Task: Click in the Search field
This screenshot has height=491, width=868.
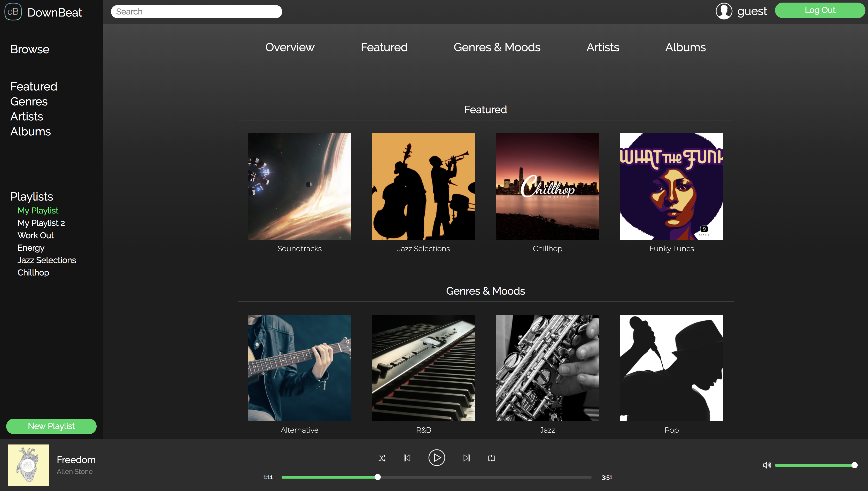Action: tap(197, 11)
